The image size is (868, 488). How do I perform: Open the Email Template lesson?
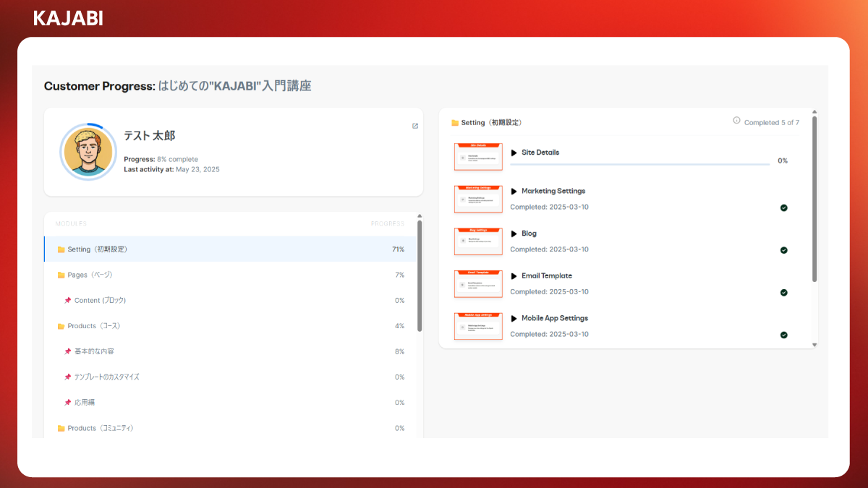[547, 276]
